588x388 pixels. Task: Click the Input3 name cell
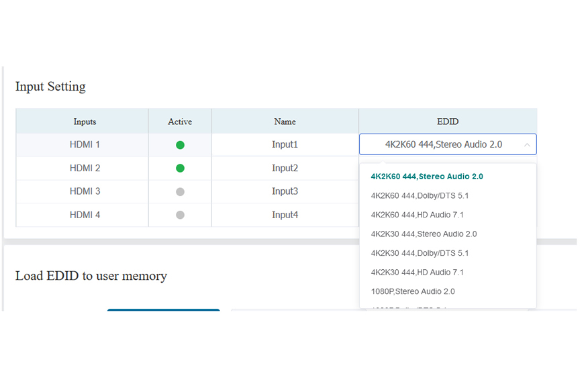tap(285, 192)
